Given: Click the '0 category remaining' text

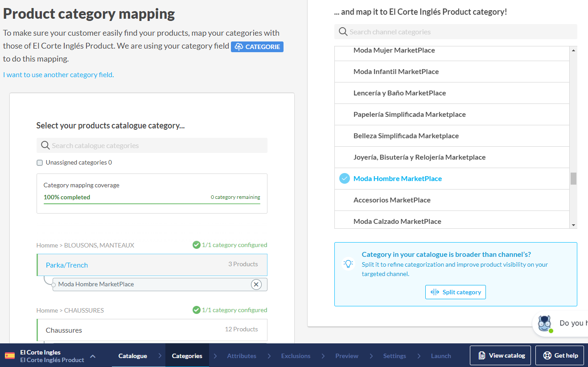Looking at the screenshot, I should point(235,197).
